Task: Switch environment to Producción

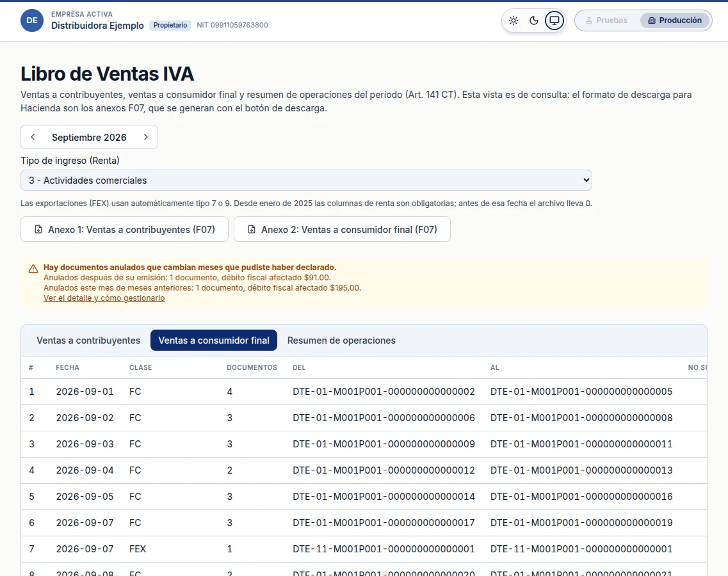Action: point(675,20)
